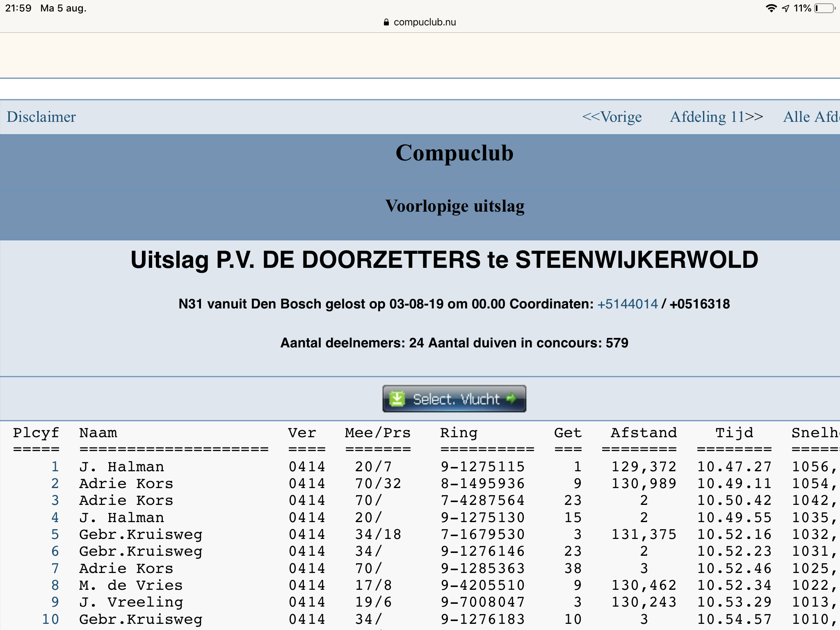Go to the <<Vorige page
This screenshot has height=630, width=840.
(612, 117)
